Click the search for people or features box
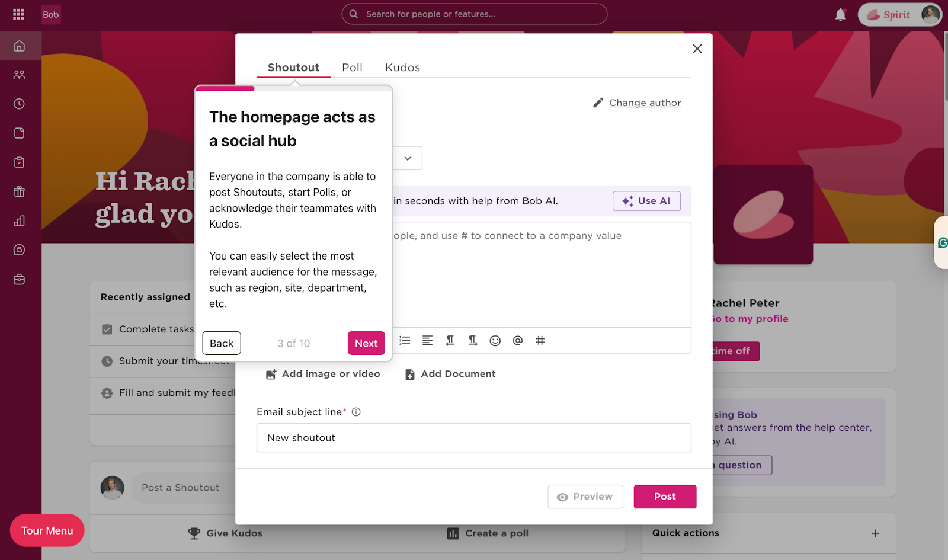This screenshot has height=560, width=948. point(474,14)
